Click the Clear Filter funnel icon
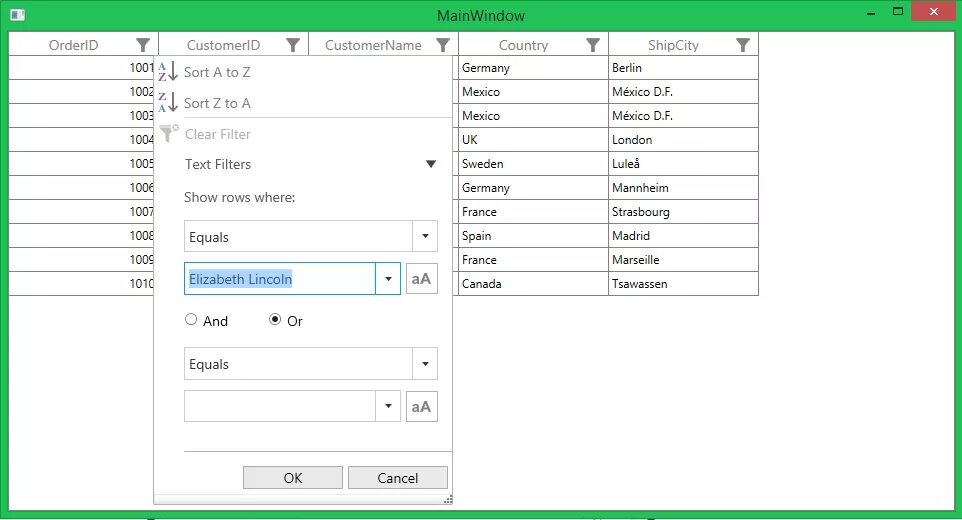The image size is (962, 520). [169, 133]
